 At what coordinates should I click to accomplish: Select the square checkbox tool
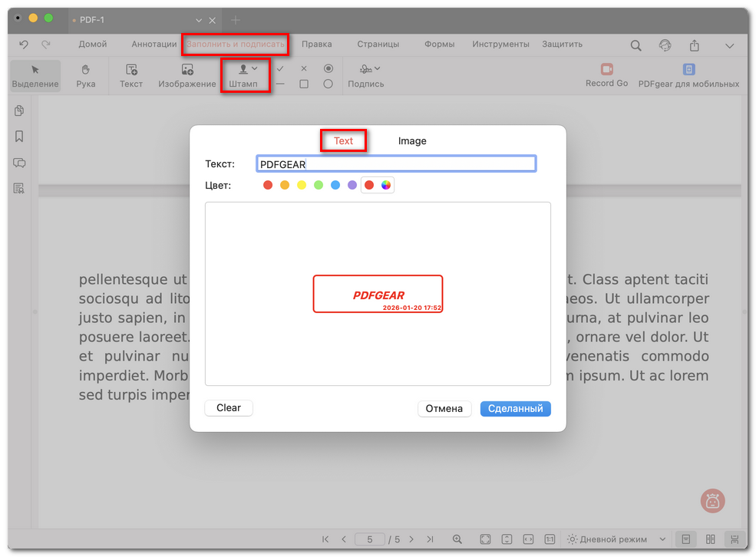click(304, 84)
